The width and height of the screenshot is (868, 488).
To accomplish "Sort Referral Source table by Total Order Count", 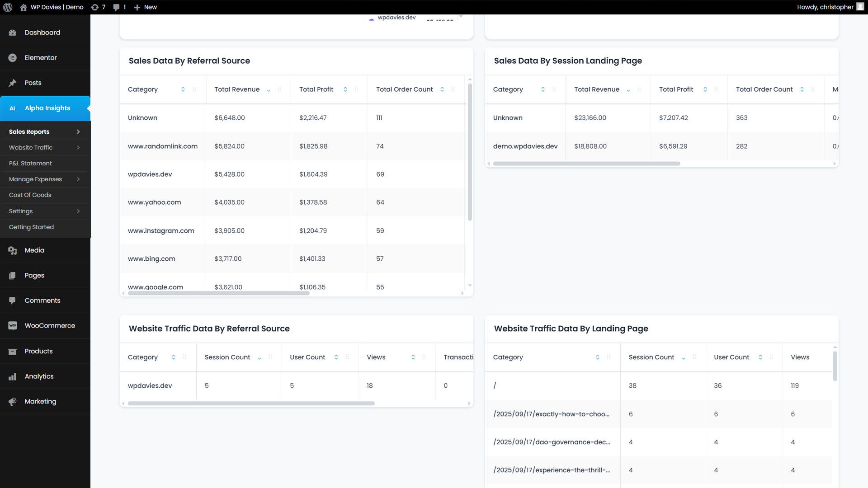I will (x=442, y=89).
